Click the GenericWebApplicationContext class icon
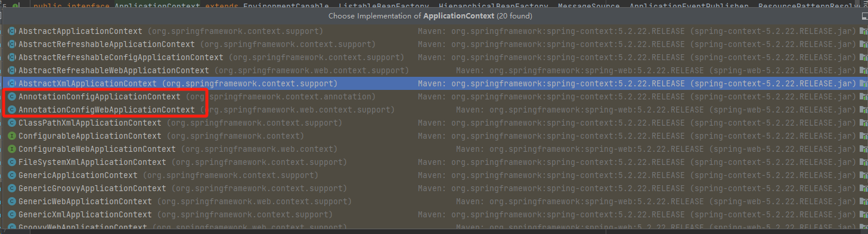Viewport: 868px width, 234px height. tap(11, 201)
